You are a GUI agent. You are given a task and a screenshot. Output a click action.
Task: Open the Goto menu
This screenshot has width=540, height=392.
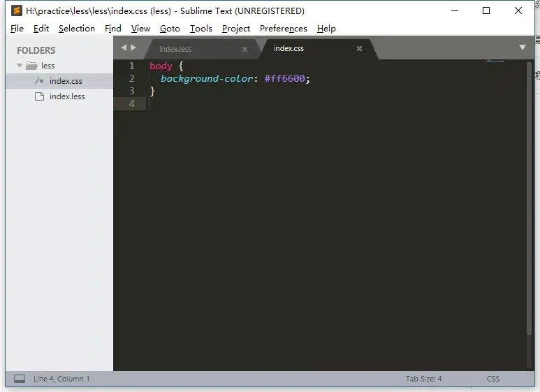170,29
